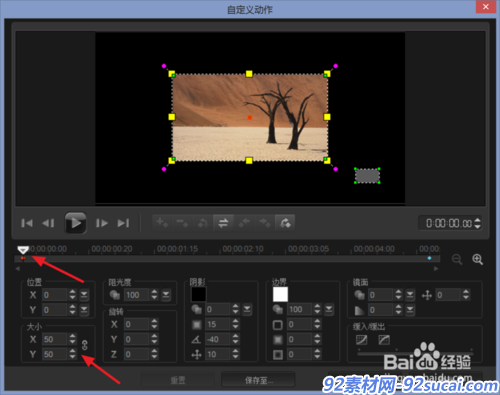Jump to the end of the clip

[x=123, y=223]
